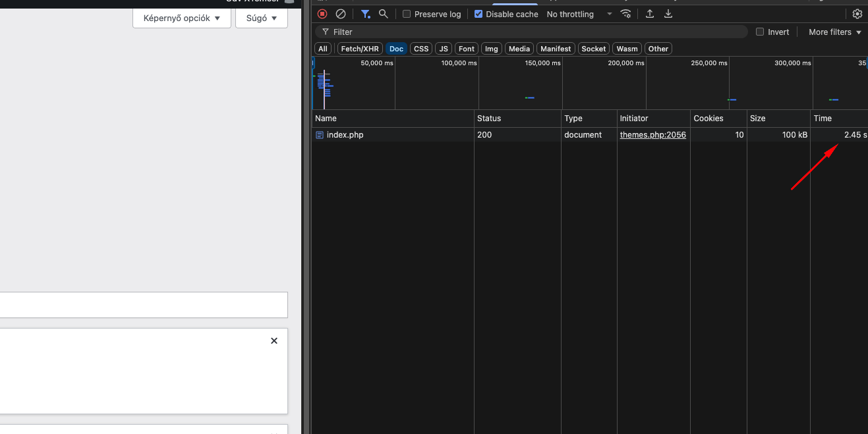Sort by Size column header
The image size is (868, 434).
click(x=778, y=119)
